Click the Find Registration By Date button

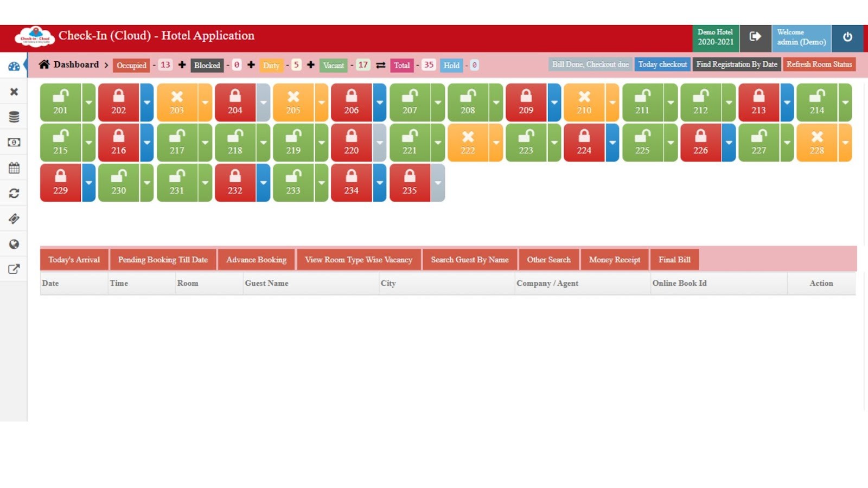[x=737, y=64]
